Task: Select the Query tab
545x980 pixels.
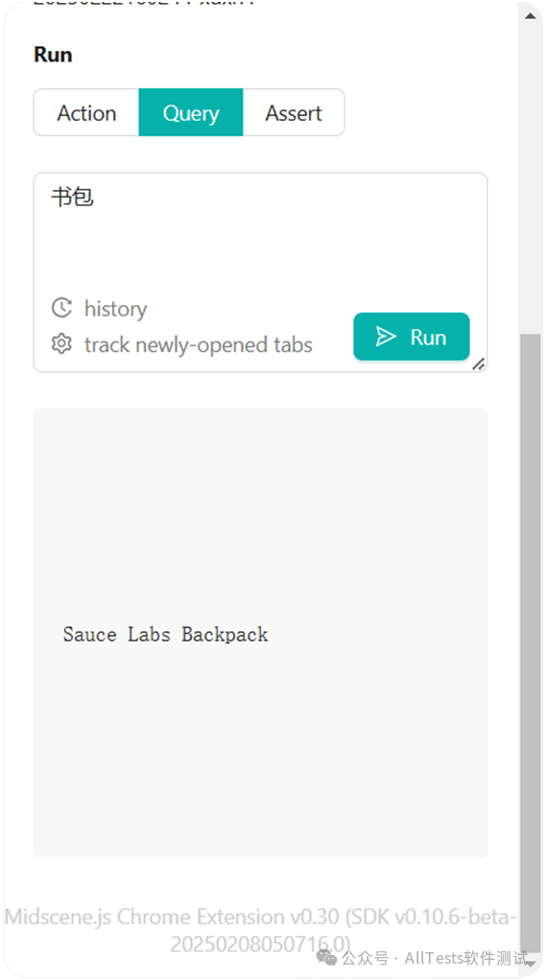Action: coord(191,112)
